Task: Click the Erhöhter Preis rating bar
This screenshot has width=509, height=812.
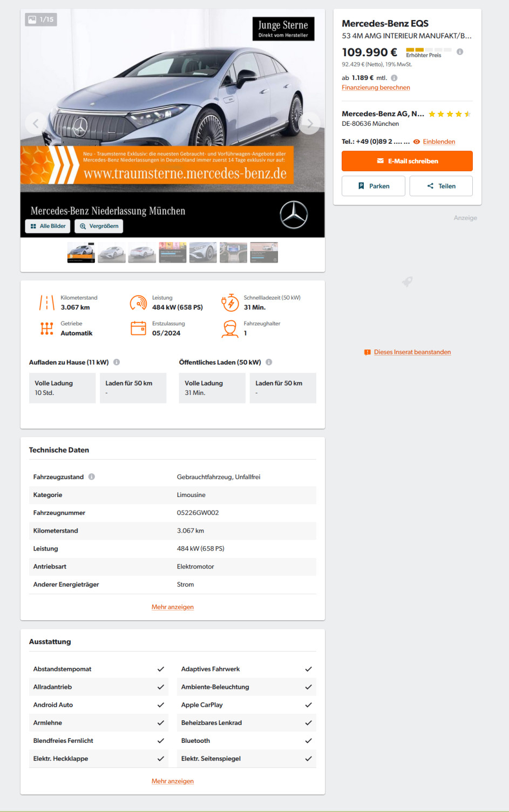Action: tap(429, 50)
